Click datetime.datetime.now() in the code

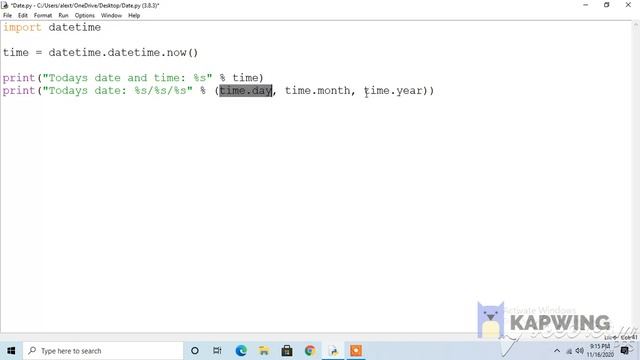[123, 53]
